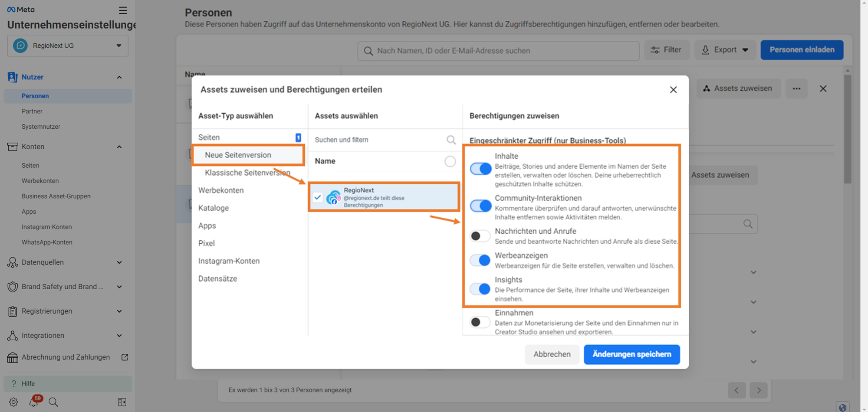Image resolution: width=868 pixels, height=412 pixels.
Task: Open external link icon for Abrechnung
Action: pos(125,357)
